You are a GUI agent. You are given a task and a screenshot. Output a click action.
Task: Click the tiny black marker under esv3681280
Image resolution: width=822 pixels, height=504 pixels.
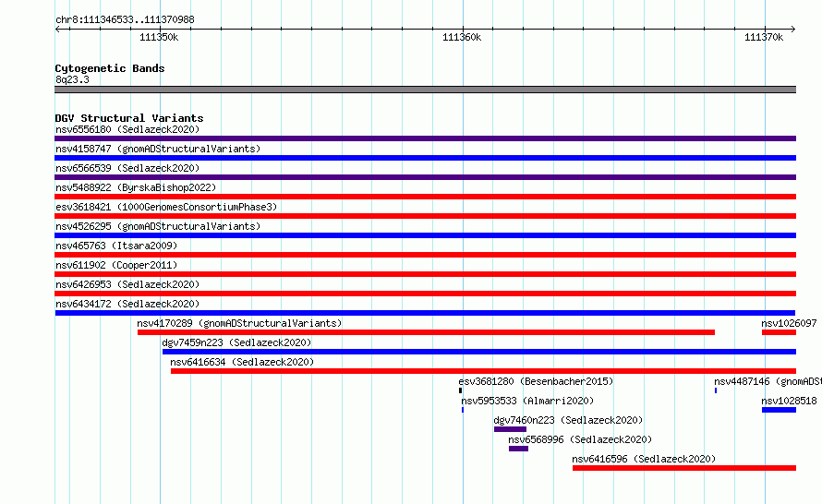460,390
